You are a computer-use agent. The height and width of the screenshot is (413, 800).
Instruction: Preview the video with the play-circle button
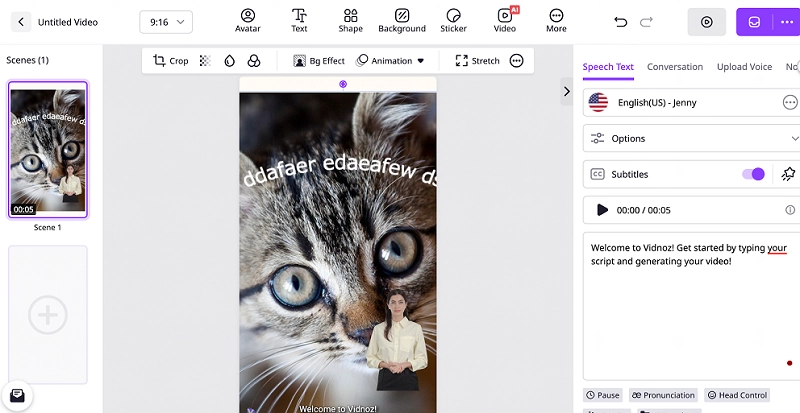pos(707,22)
